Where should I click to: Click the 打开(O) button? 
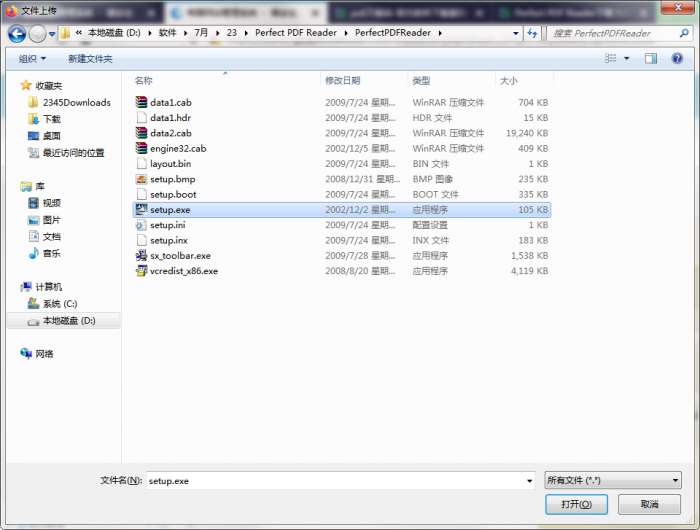pyautogui.click(x=576, y=505)
